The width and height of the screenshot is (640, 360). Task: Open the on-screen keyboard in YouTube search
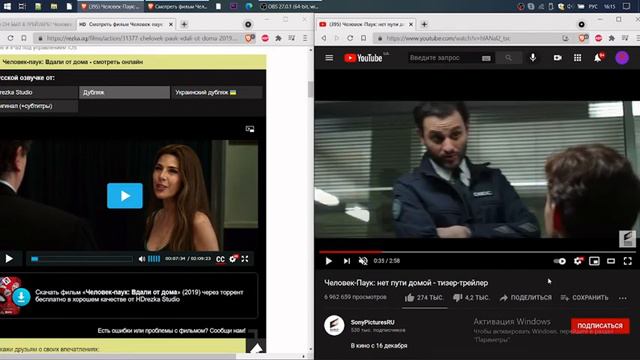tap(486, 58)
